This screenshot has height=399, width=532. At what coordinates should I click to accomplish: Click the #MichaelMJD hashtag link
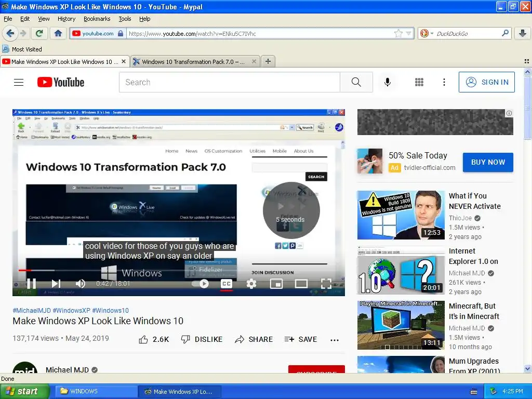(x=32, y=311)
